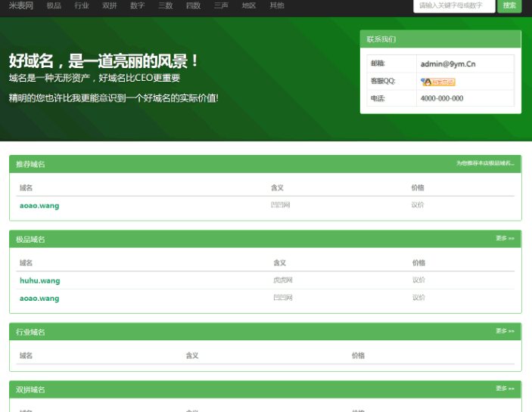Click the 4000-000-000 phone number
Screen dimensions: 532x412
(442, 98)
